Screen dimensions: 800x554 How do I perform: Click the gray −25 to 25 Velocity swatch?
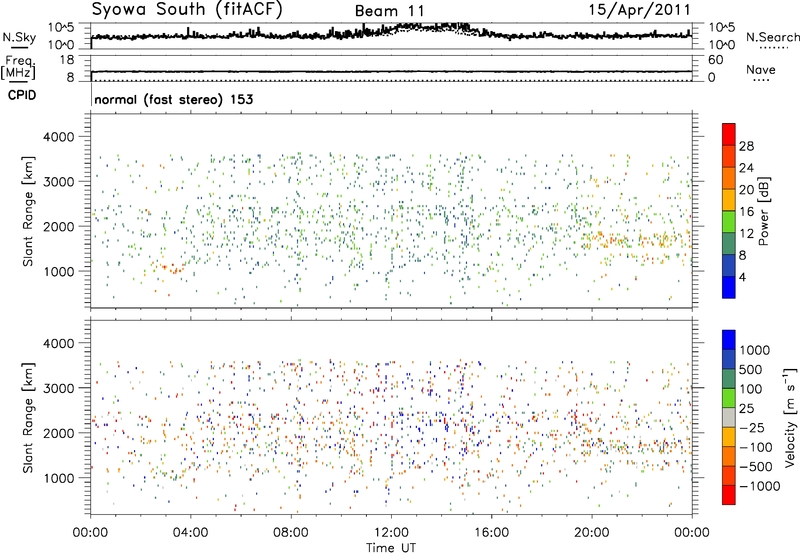click(x=729, y=417)
